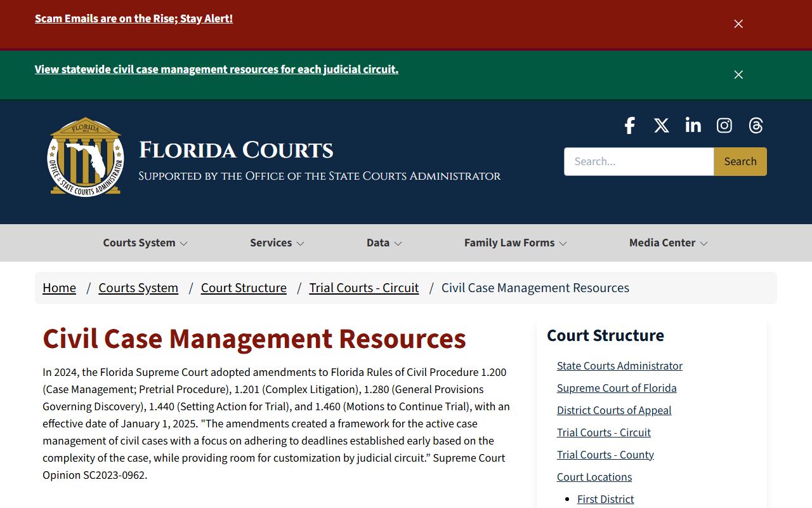Open the Threads social icon

pyautogui.click(x=756, y=125)
